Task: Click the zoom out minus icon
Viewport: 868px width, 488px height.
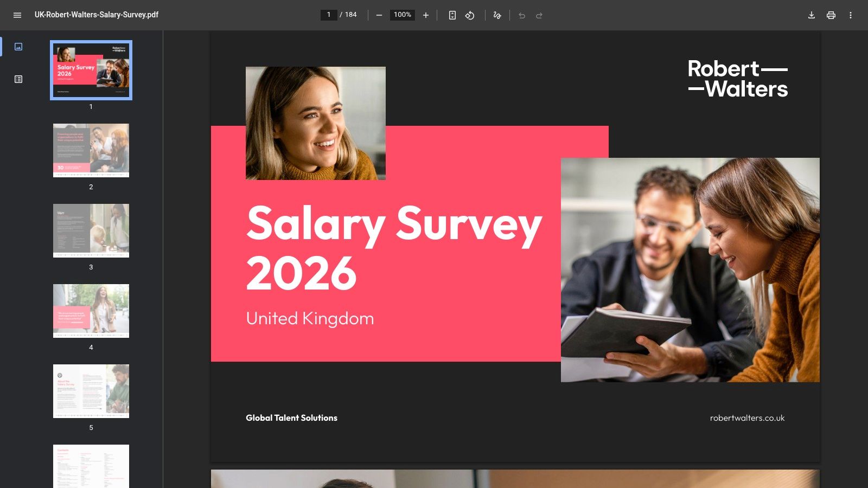Action: tap(379, 15)
